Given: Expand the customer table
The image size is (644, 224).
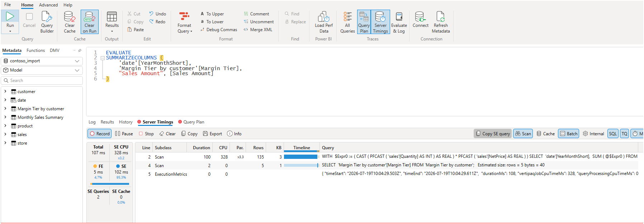Looking at the screenshot, I should (5, 92).
